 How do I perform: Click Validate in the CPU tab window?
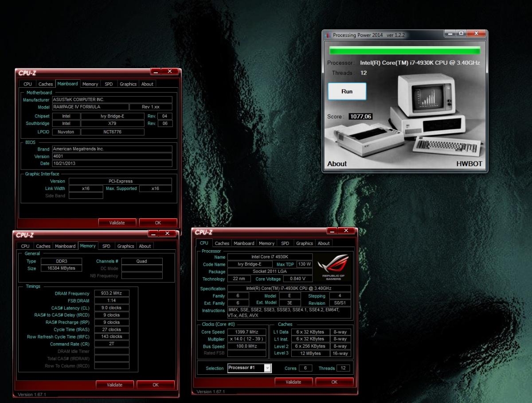[293, 382]
